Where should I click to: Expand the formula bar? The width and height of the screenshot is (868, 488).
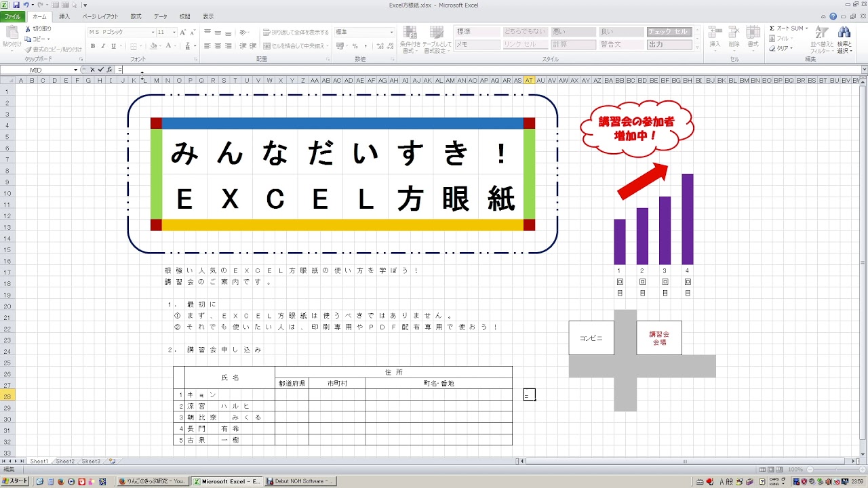click(864, 70)
